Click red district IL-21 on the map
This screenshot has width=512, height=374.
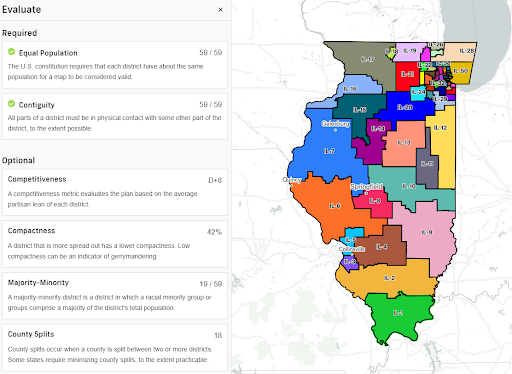click(407, 74)
